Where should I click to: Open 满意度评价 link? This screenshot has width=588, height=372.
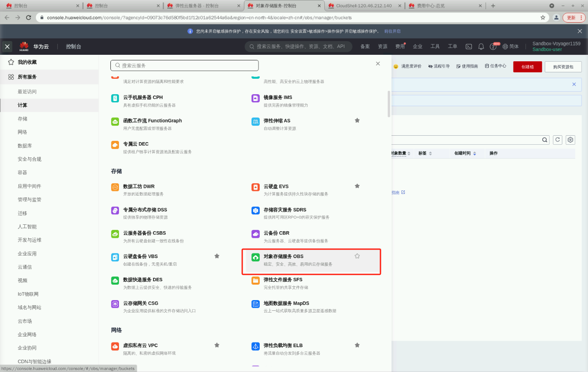click(407, 66)
